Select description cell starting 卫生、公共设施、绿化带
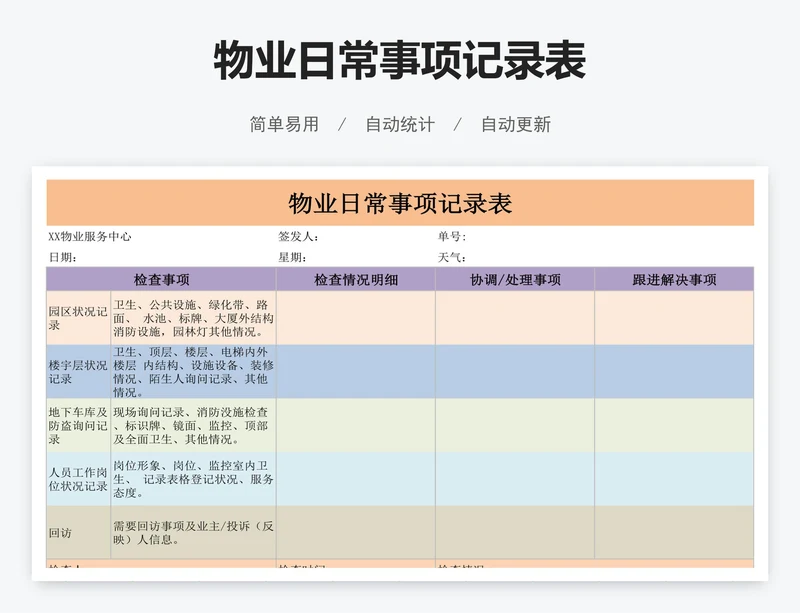The image size is (800, 613). pos(193,318)
